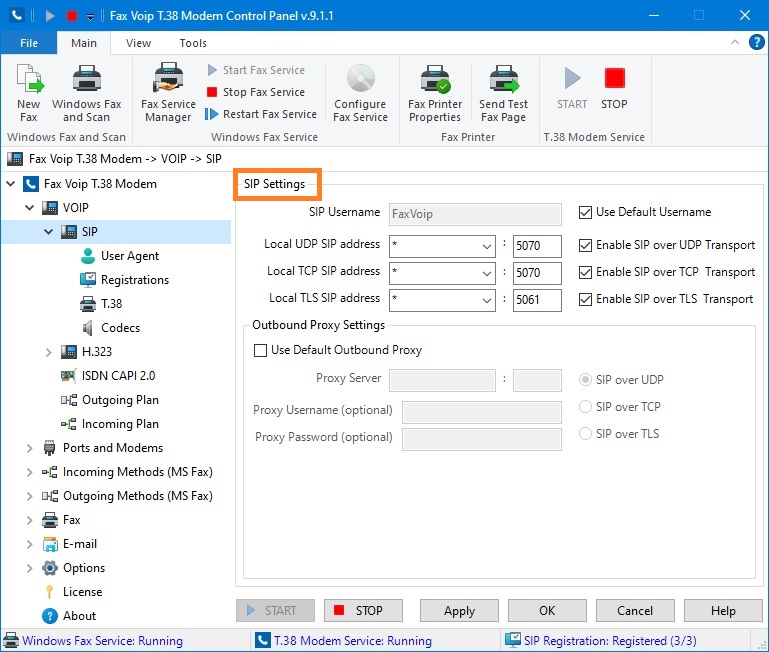Open Outgoing Plan in the tree

(x=110, y=400)
